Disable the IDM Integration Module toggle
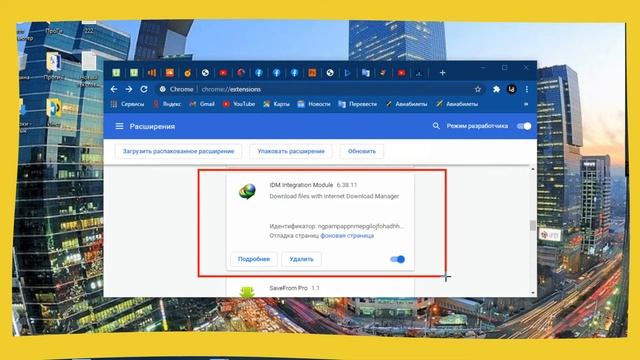Viewport: 640px width, 360px height. pyautogui.click(x=397, y=259)
